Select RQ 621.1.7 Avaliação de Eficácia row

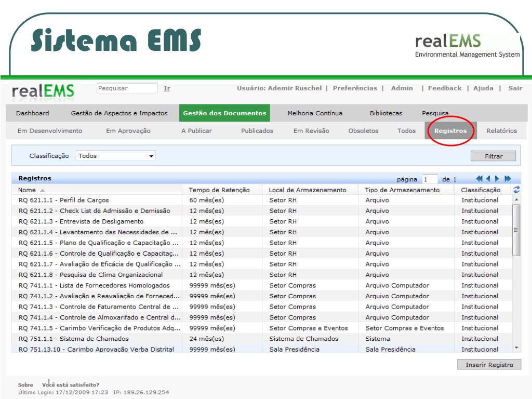pos(262,264)
